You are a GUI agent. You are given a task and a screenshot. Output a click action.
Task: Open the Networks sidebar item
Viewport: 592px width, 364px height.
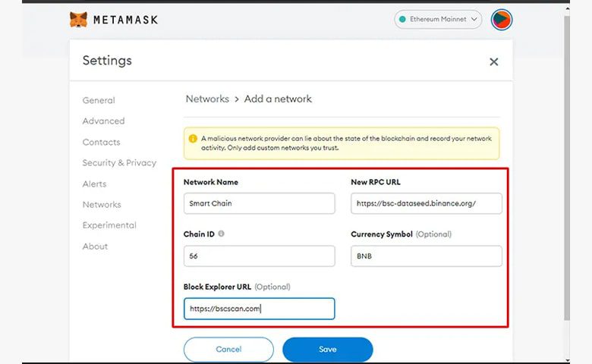102,205
